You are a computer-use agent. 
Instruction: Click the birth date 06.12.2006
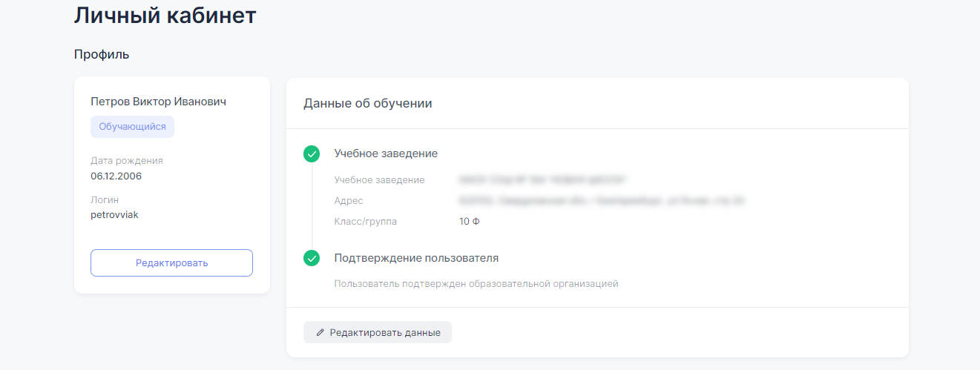point(116,176)
